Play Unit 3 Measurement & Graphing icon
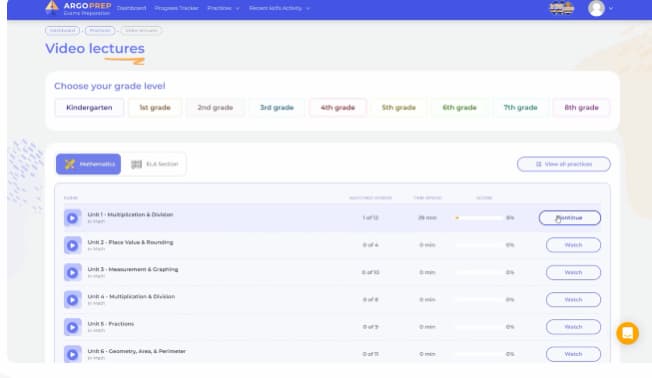This screenshot has width=652, height=378. (x=72, y=272)
